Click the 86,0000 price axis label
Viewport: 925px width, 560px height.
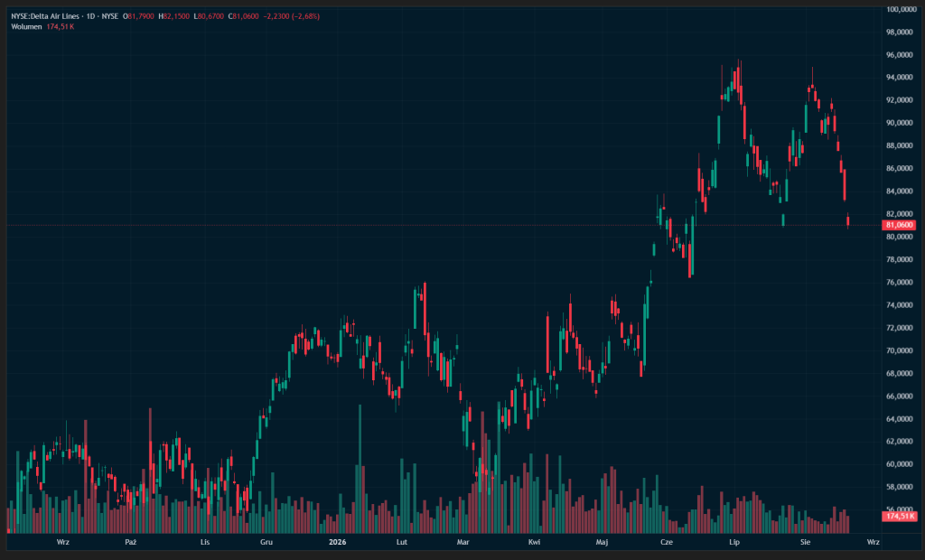pos(901,169)
